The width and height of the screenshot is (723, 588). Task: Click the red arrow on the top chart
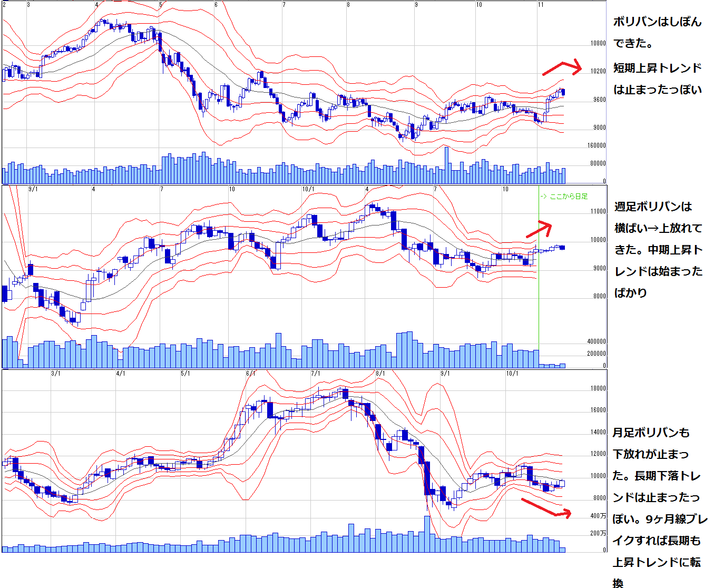[562, 67]
